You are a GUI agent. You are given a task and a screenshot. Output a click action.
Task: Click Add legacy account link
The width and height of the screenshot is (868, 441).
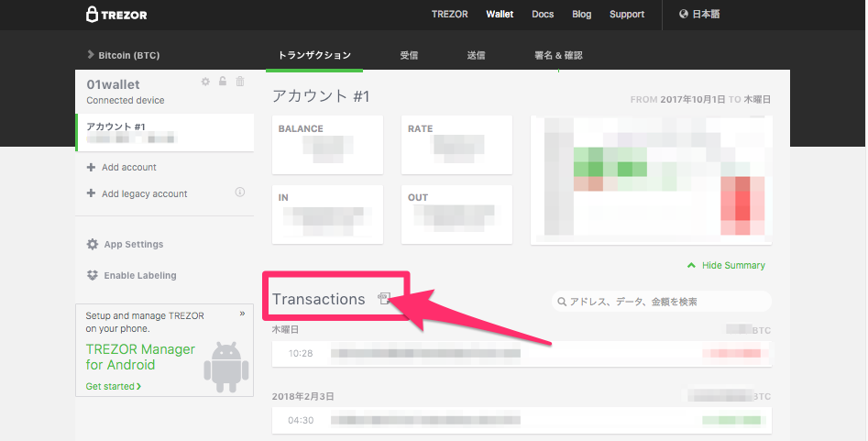point(145,193)
